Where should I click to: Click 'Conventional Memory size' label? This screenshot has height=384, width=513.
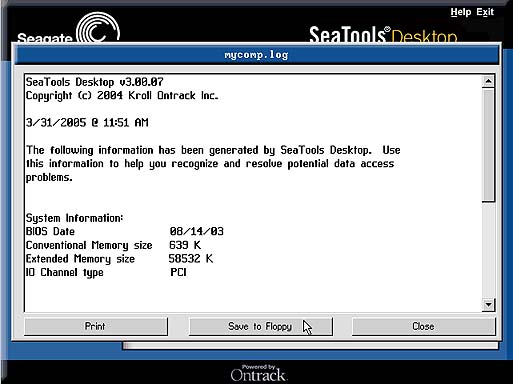point(89,245)
